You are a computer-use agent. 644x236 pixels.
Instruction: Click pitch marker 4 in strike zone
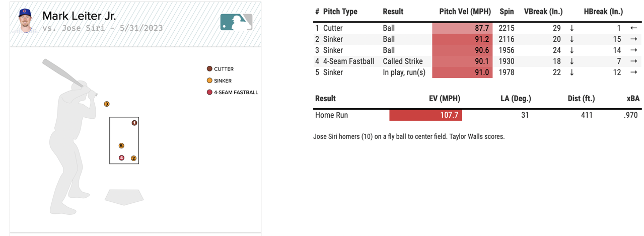click(121, 158)
